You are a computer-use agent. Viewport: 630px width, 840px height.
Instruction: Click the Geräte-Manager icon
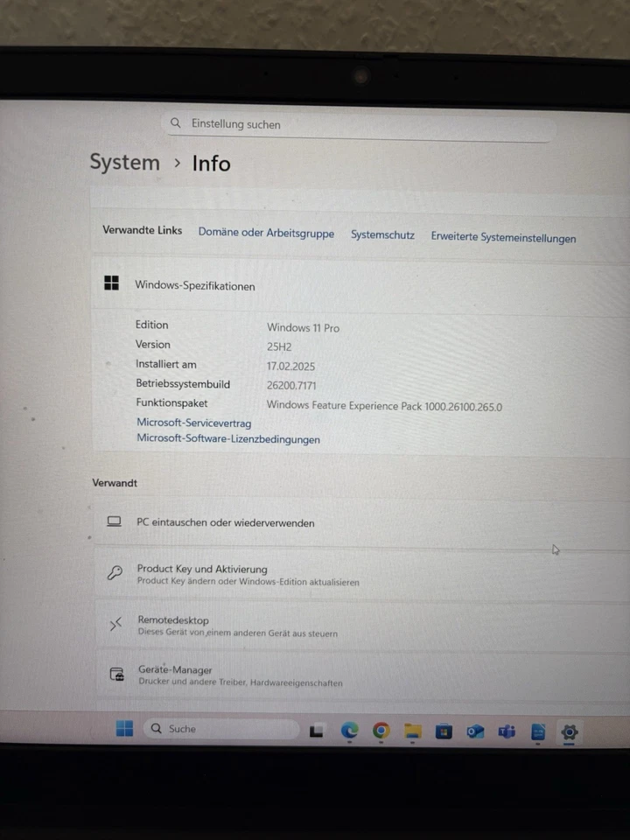point(116,674)
